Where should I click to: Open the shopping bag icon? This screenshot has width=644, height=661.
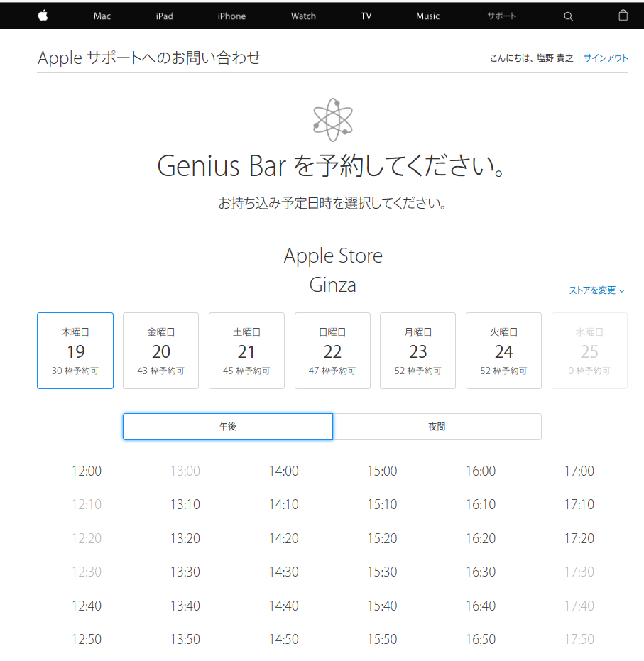click(x=623, y=16)
